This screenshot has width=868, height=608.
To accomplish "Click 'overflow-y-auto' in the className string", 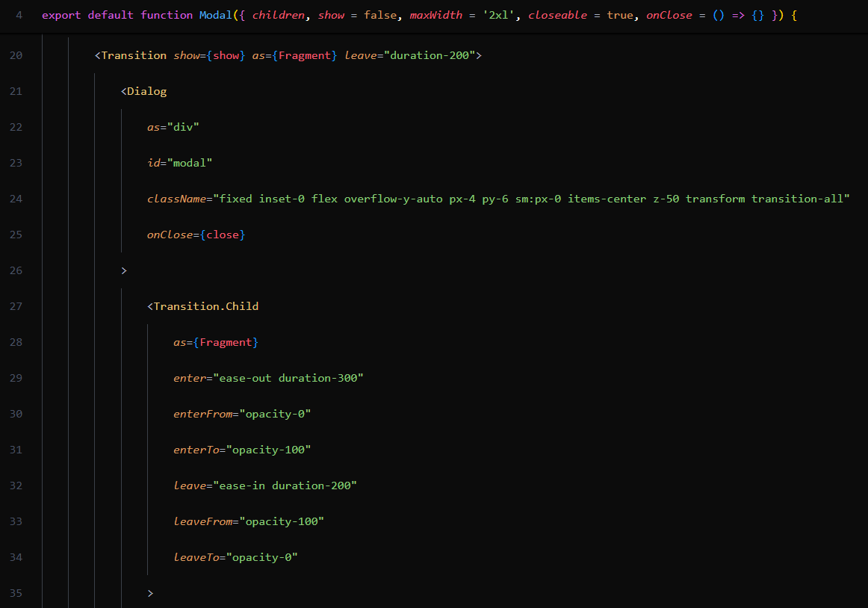I will (x=394, y=199).
